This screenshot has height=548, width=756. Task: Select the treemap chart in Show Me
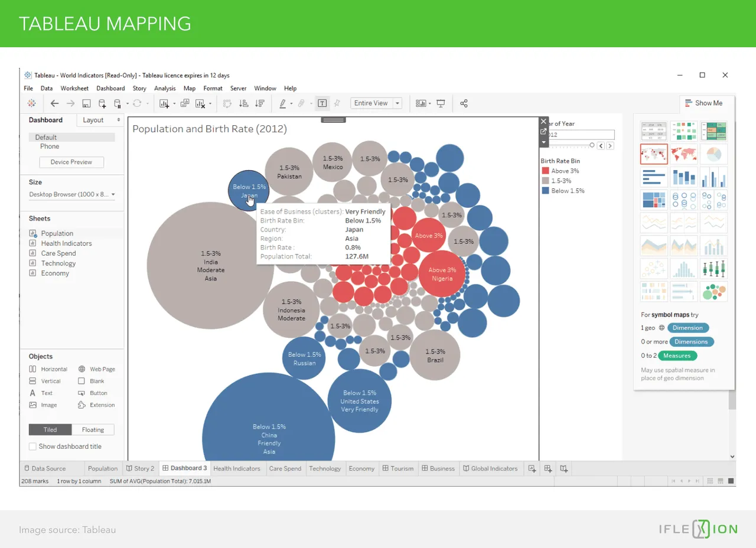click(x=654, y=200)
